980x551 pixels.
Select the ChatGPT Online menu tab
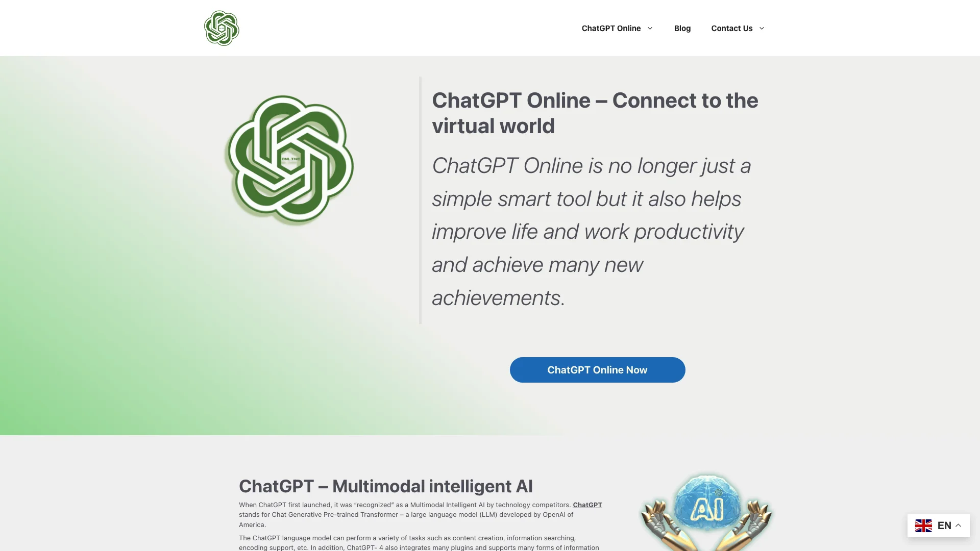611,28
